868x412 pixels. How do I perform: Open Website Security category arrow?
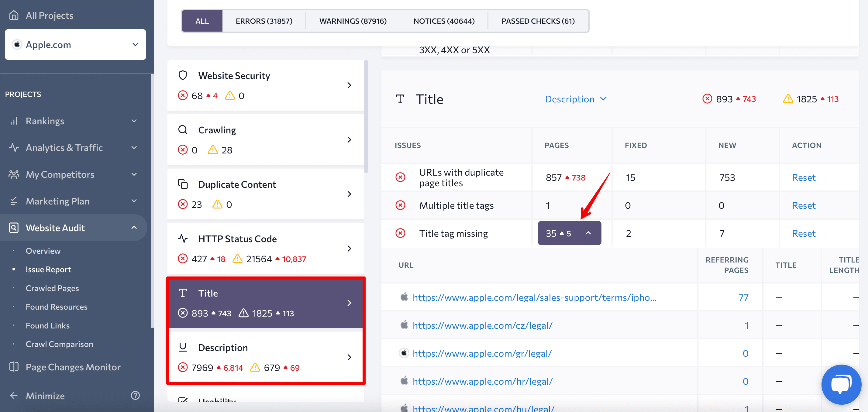(x=349, y=85)
